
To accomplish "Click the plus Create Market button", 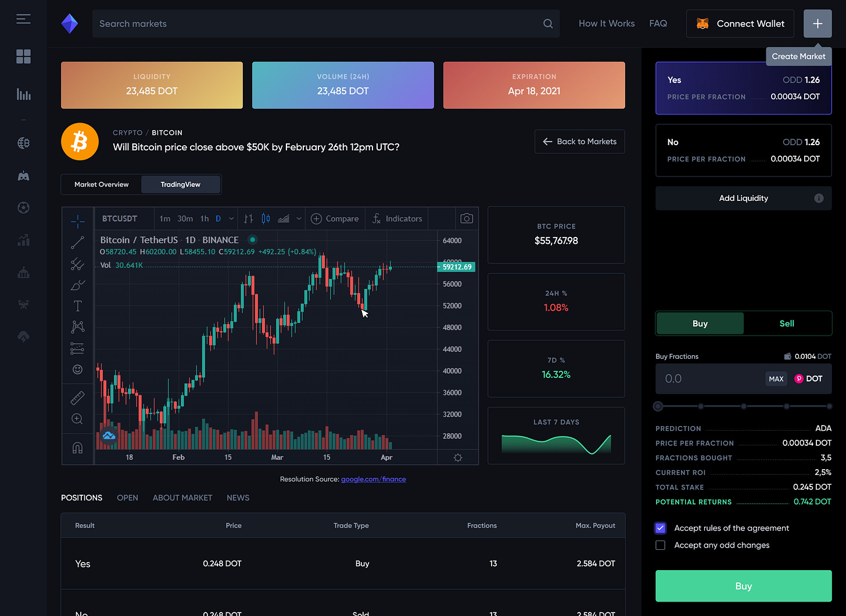I will [x=818, y=24].
